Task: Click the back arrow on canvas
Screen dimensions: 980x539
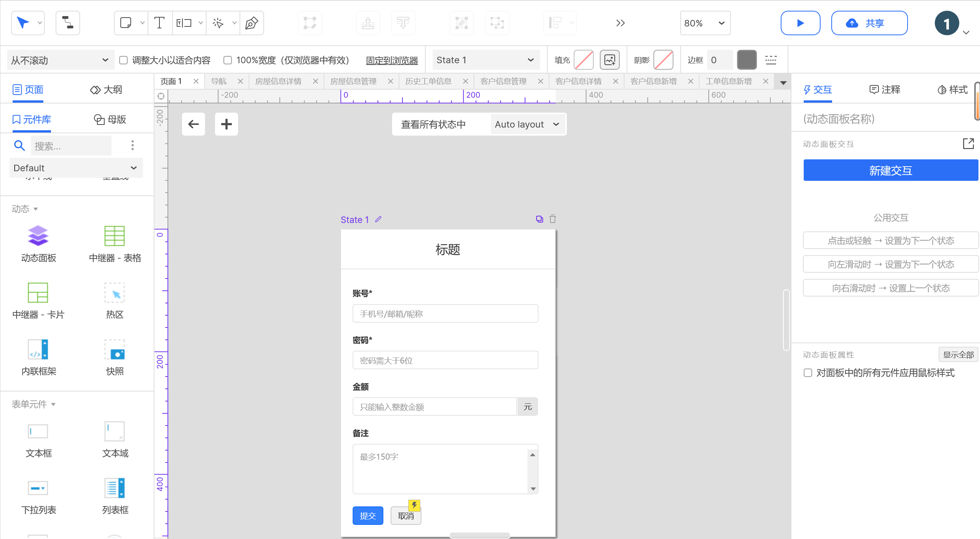Action: tap(194, 124)
